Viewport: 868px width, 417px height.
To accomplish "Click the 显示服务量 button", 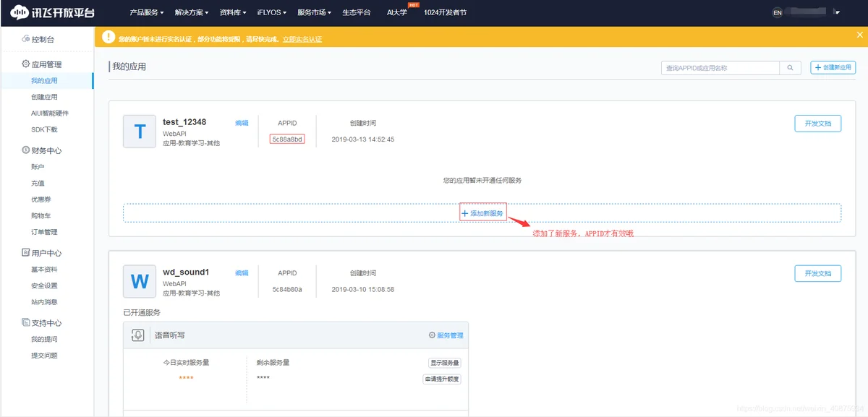I will (445, 363).
